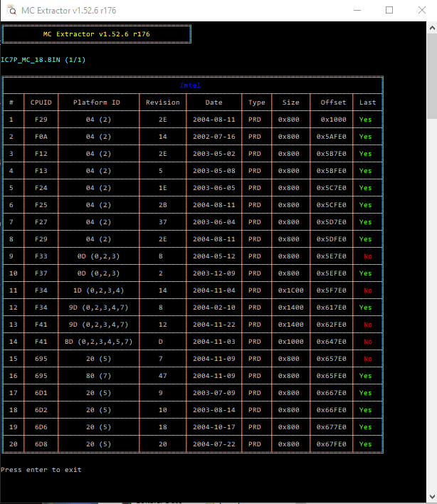Click date 2003-06-05
Viewport: 437px width, 504px height.
pos(214,188)
